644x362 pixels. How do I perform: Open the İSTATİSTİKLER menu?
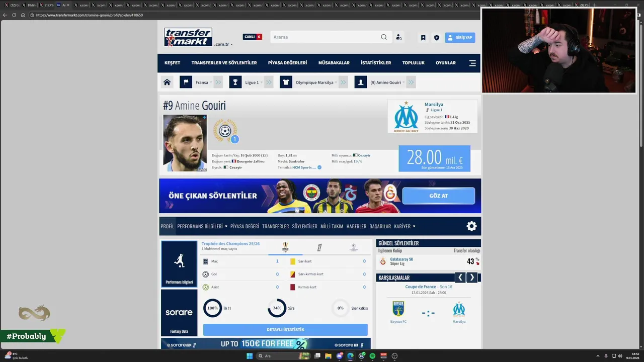click(376, 63)
